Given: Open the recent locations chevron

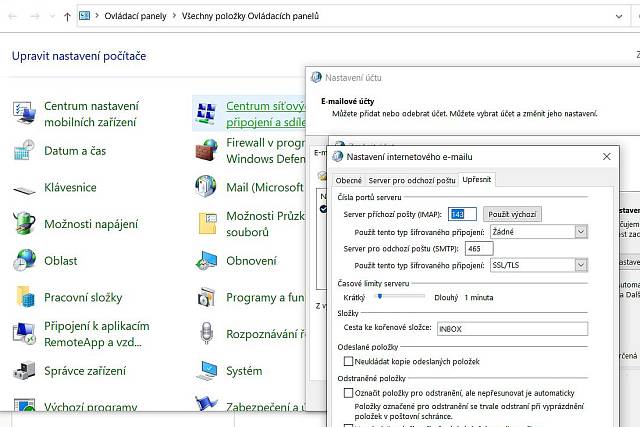Looking at the screenshot, I should (52, 16).
